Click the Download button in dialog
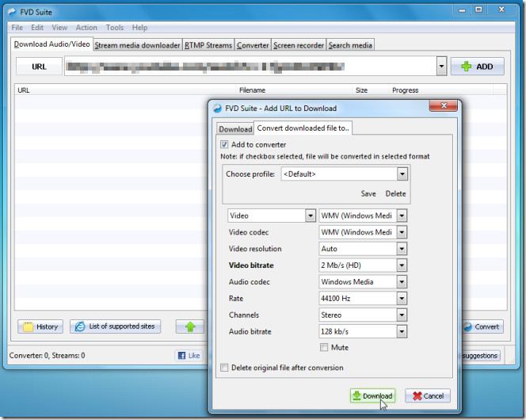Image resolution: width=526 pixels, height=420 pixels. (372, 396)
